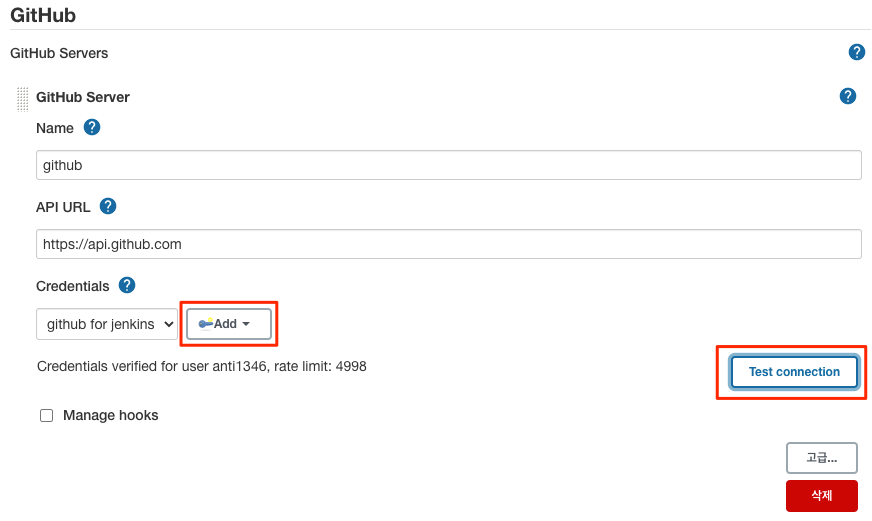Grab the GitHub Server drag handle

pyautogui.click(x=22, y=99)
